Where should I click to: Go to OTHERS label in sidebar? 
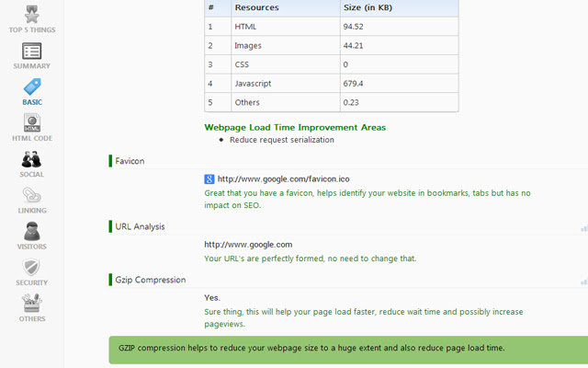pyautogui.click(x=32, y=319)
